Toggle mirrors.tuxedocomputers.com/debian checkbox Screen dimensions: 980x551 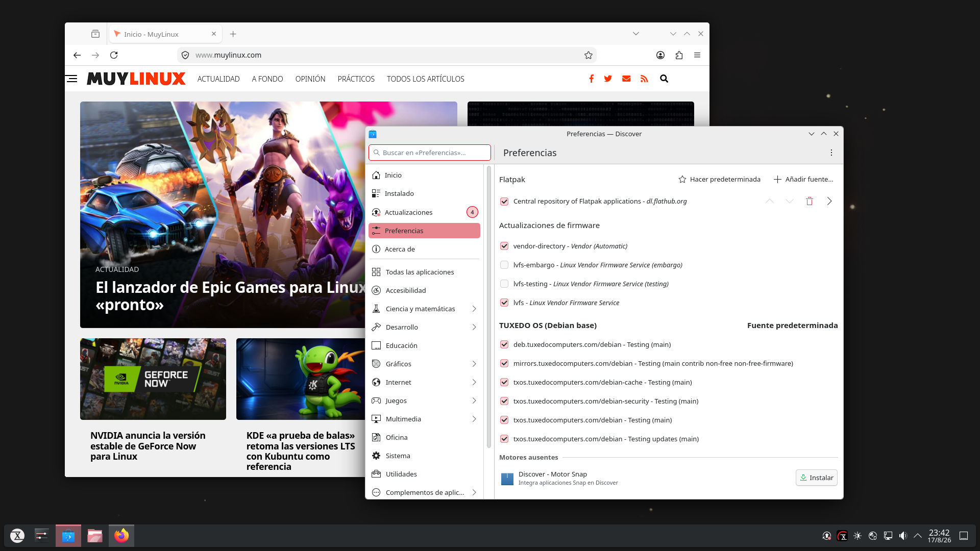coord(504,363)
